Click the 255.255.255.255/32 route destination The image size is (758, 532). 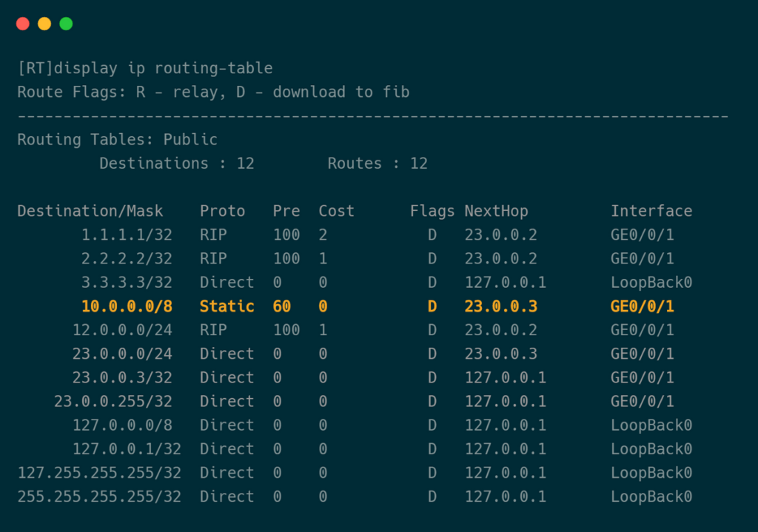(99, 496)
